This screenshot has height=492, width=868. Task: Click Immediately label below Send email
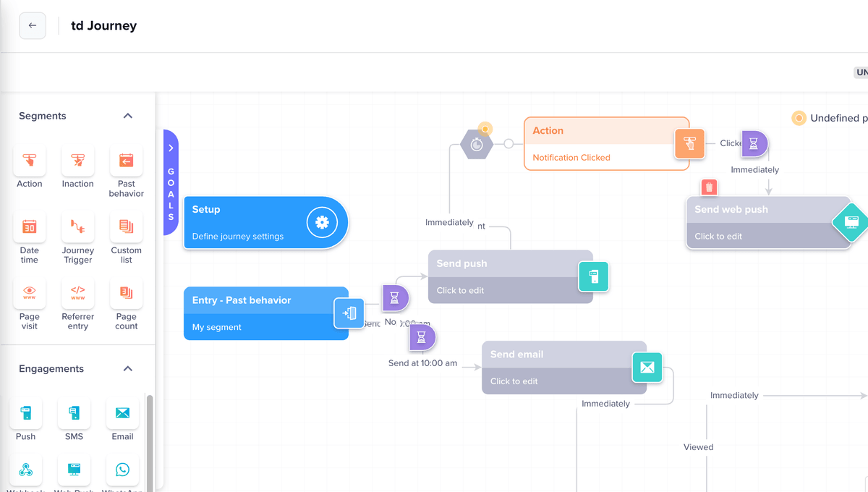605,404
